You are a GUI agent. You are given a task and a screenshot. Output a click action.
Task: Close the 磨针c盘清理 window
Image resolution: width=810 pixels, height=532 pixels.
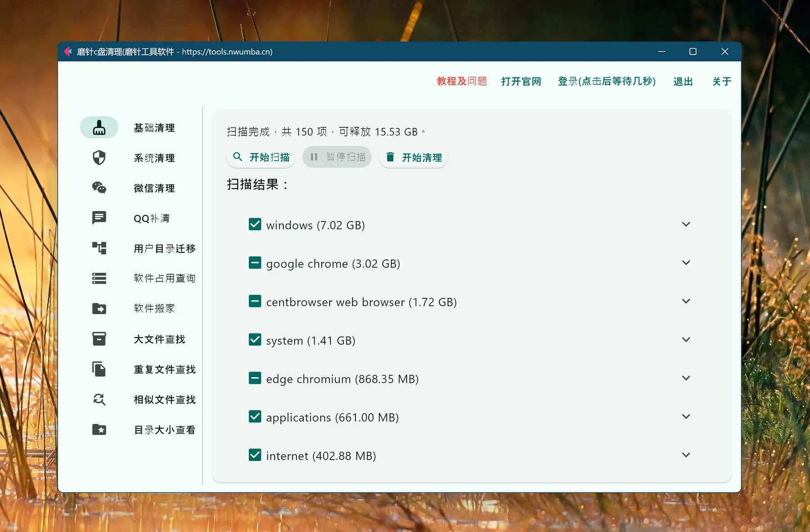click(724, 51)
